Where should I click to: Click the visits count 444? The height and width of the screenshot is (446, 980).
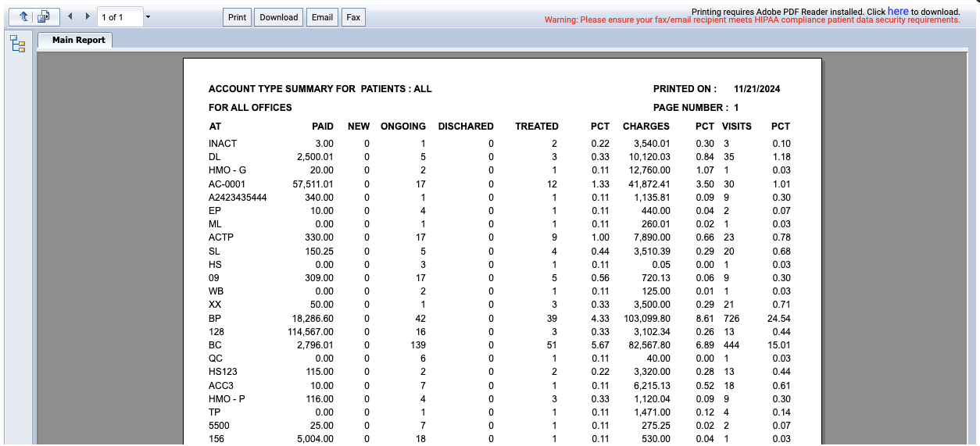point(731,345)
